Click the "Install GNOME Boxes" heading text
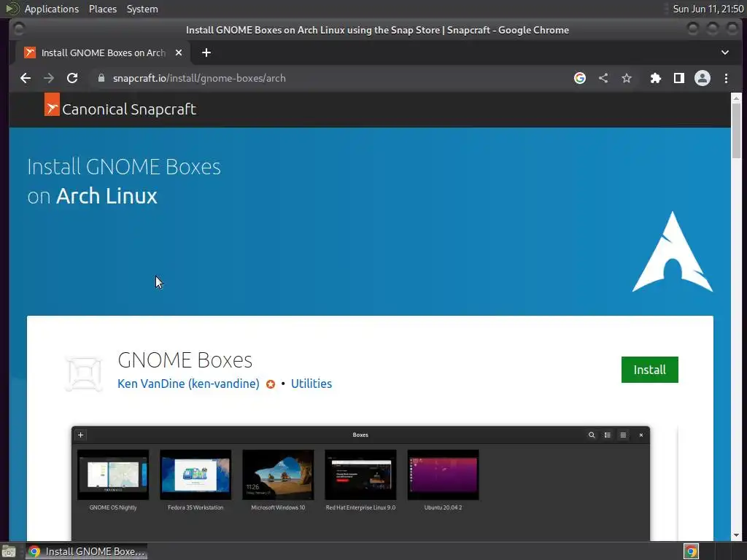This screenshot has height=560, width=747. 124,167
